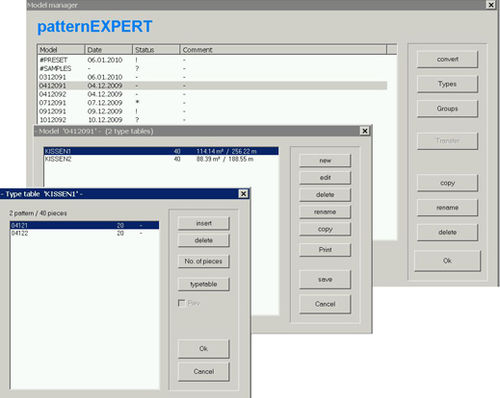The image size is (500, 398).
Task: Select KISSEN1 type table row
Action: coord(161,151)
